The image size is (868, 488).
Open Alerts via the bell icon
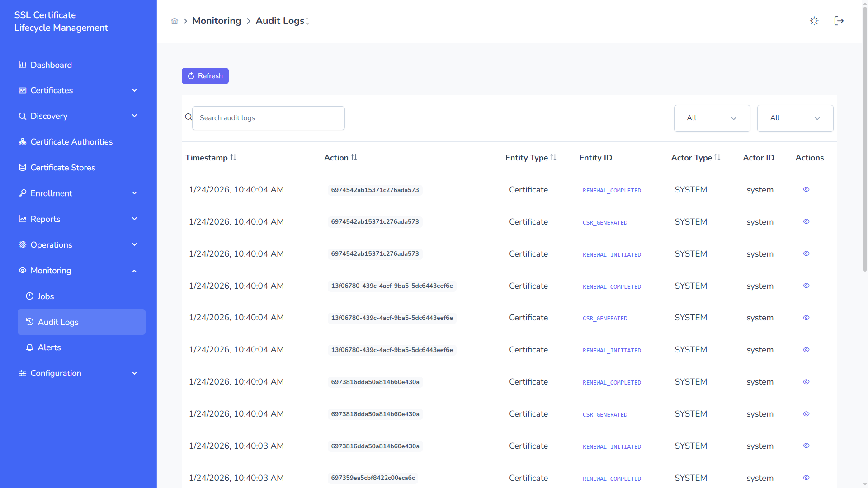pos(30,347)
